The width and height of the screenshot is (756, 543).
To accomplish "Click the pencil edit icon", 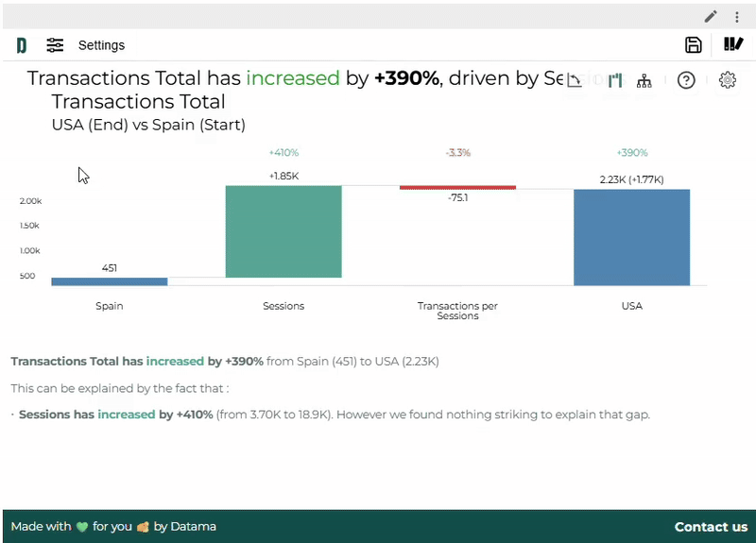I will pos(711,17).
